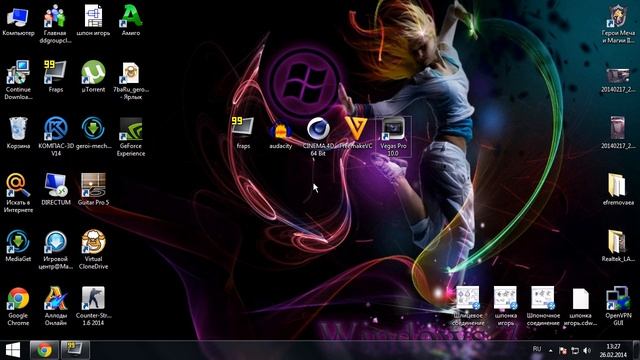Open the Realtek_LA... folder

(x=618, y=246)
